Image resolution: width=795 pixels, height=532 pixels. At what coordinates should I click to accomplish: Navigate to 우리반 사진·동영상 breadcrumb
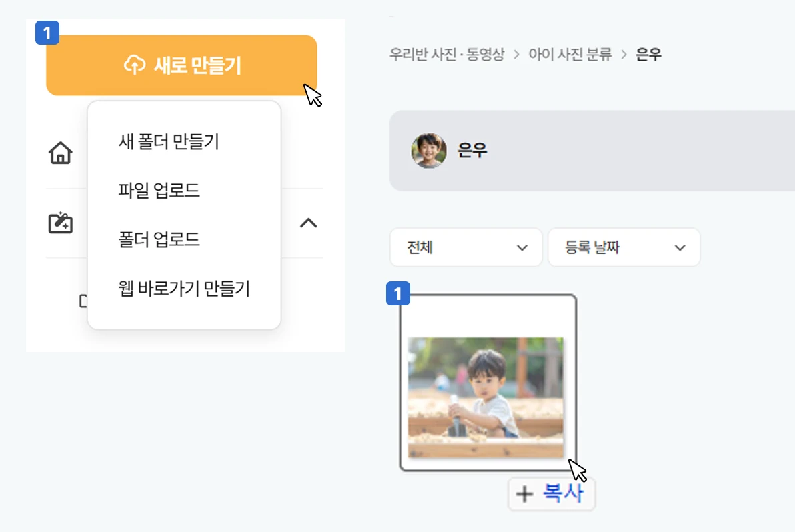tap(447, 55)
